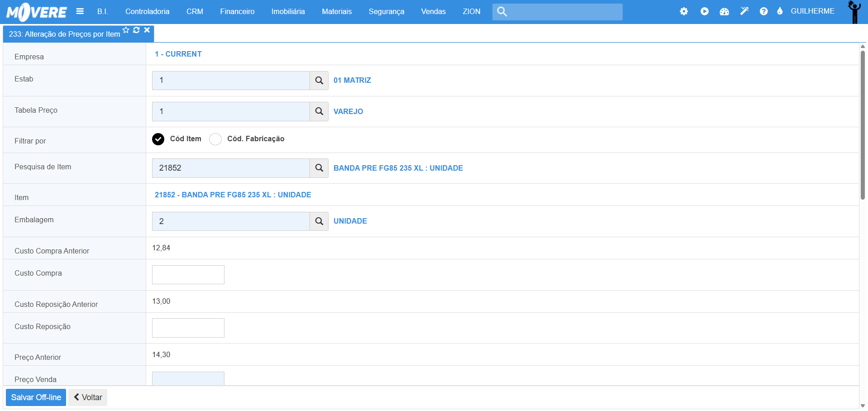868x411 pixels.
Task: Click the Estab code input field
Action: pyautogui.click(x=231, y=81)
